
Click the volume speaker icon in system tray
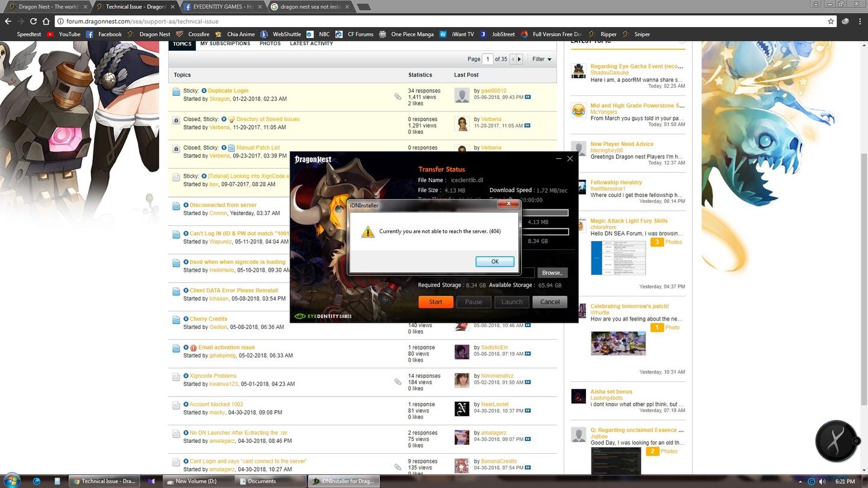pos(823,481)
